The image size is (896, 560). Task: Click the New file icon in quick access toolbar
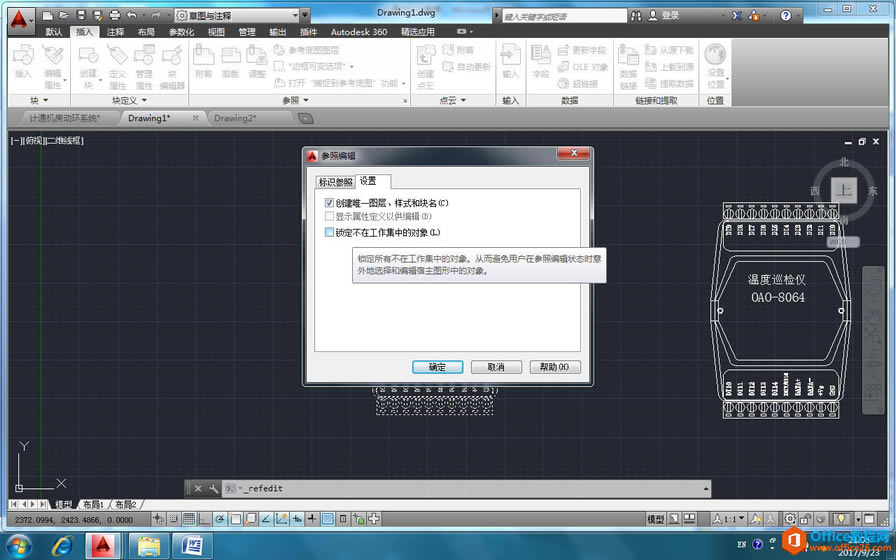48,15
